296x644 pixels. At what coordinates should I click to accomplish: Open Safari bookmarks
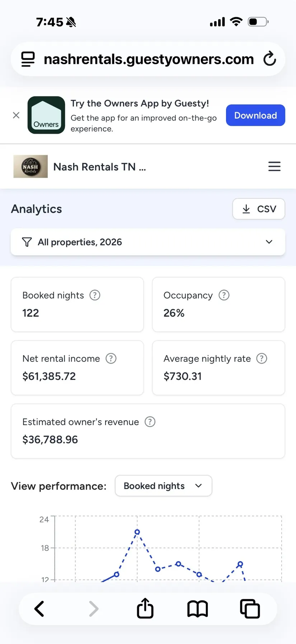pos(197,608)
